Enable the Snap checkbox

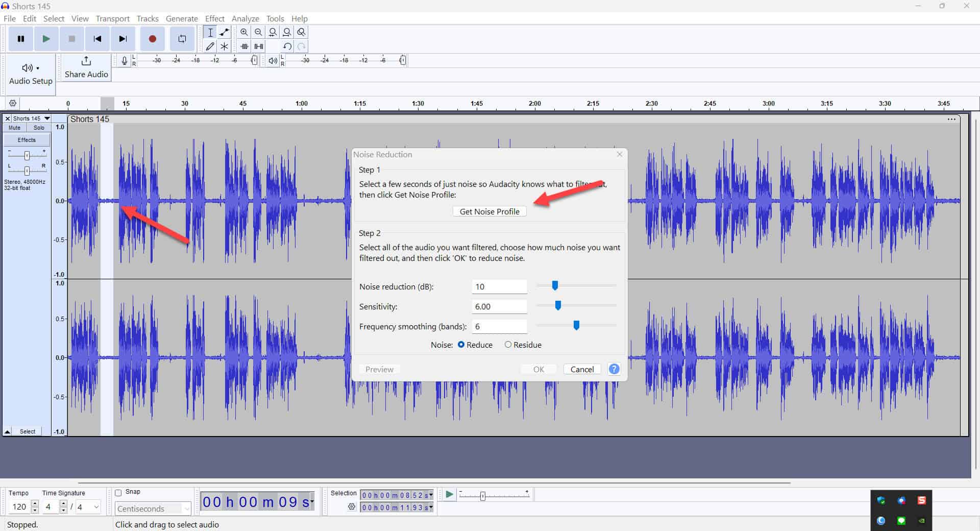tap(118, 492)
